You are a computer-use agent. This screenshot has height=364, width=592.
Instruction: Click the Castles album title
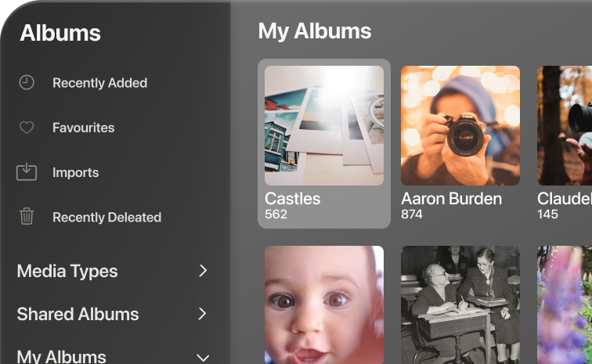tap(293, 199)
